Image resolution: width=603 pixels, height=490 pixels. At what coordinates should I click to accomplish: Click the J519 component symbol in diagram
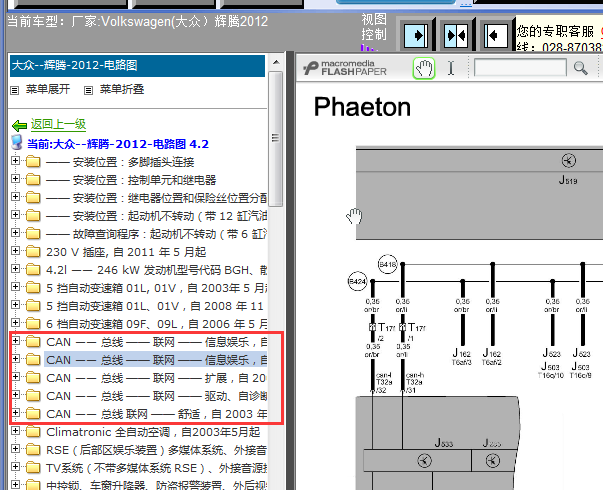pyautogui.click(x=568, y=160)
